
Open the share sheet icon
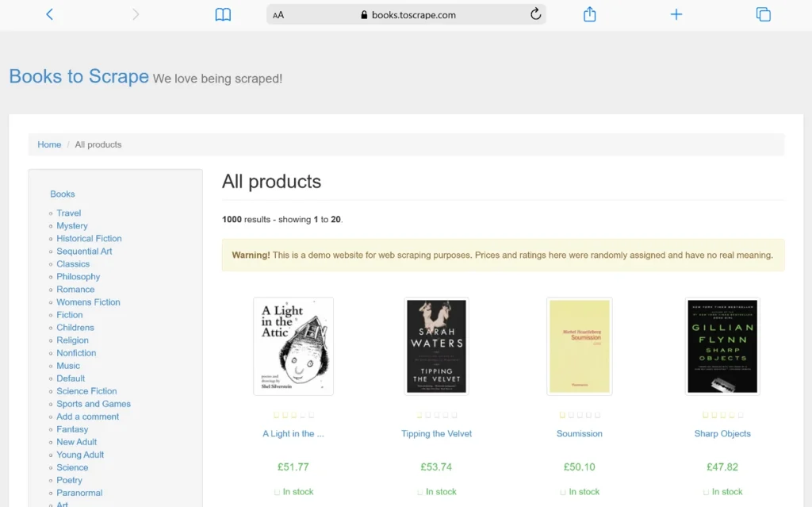(590, 14)
